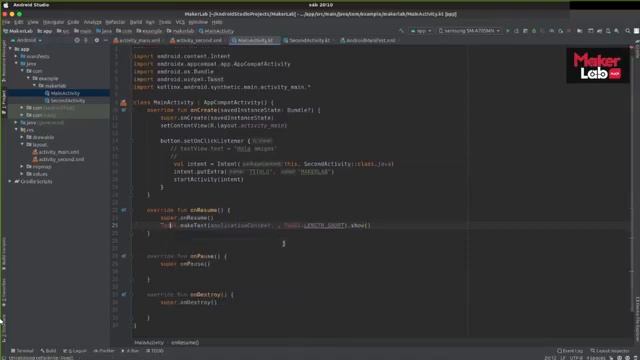Expand the values folder
This screenshot has width=640, height=360.
[x=22, y=174]
